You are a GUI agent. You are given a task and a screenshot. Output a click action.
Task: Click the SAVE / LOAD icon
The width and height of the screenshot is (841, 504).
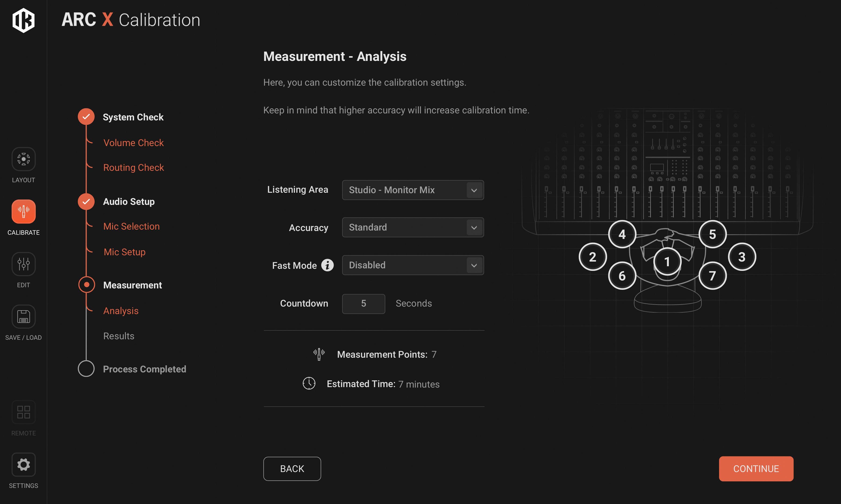point(23,316)
